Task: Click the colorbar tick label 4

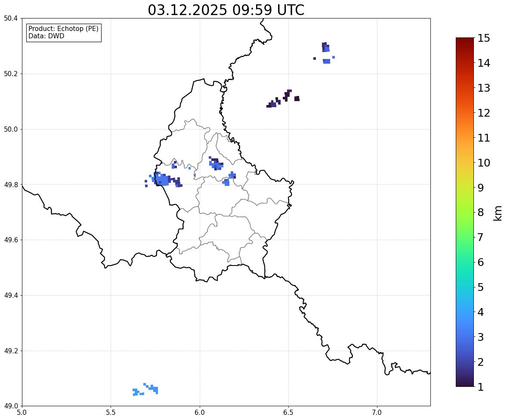Action: (480, 312)
